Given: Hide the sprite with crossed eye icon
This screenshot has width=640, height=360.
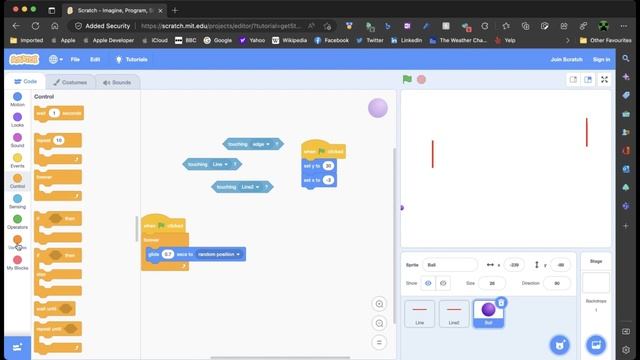Looking at the screenshot, I should 443,283.
